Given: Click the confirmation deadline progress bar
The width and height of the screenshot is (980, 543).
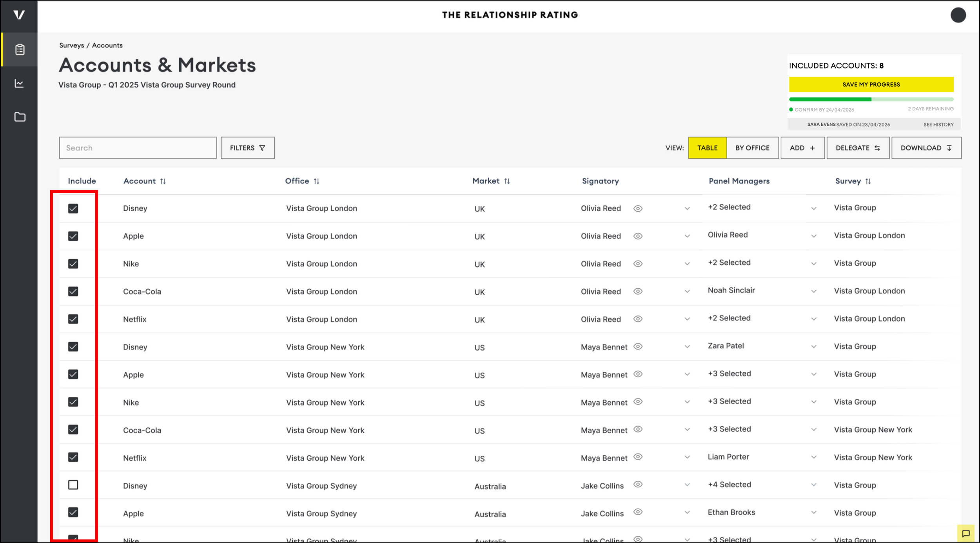Looking at the screenshot, I should (x=871, y=100).
